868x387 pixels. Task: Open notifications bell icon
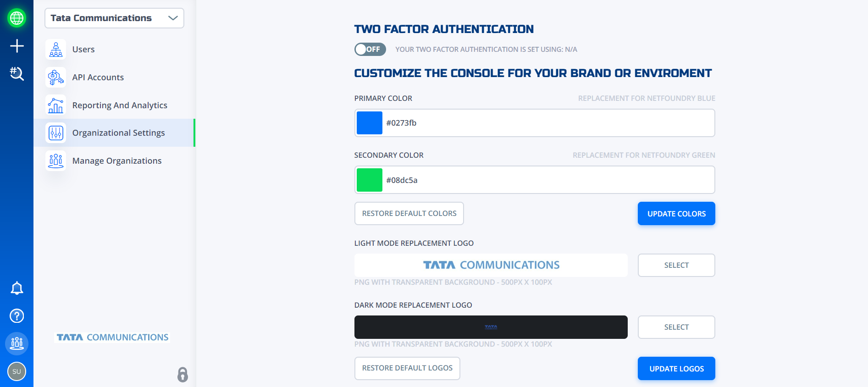click(x=17, y=288)
